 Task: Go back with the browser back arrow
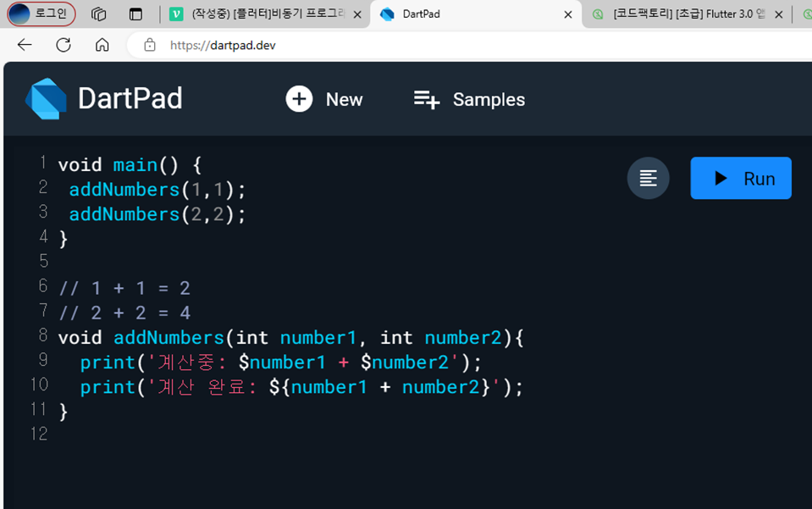click(25, 45)
